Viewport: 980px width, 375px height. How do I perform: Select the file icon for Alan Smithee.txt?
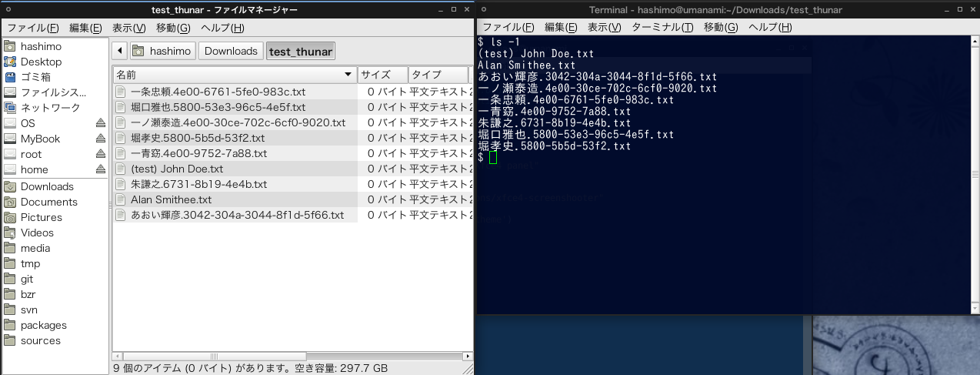121,199
